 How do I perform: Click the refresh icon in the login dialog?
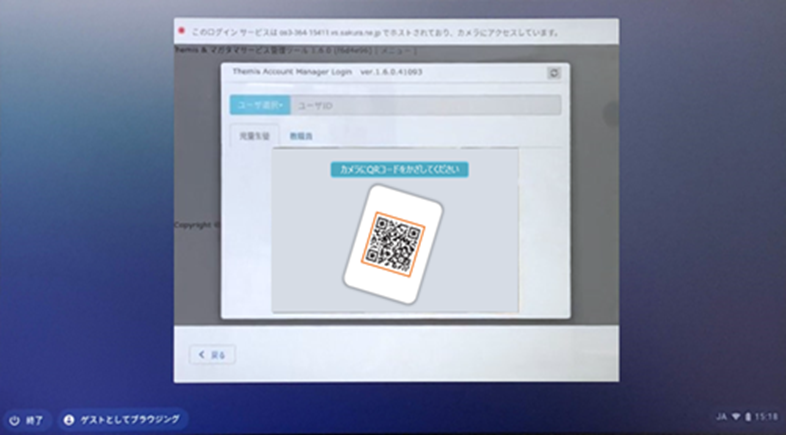coord(553,73)
